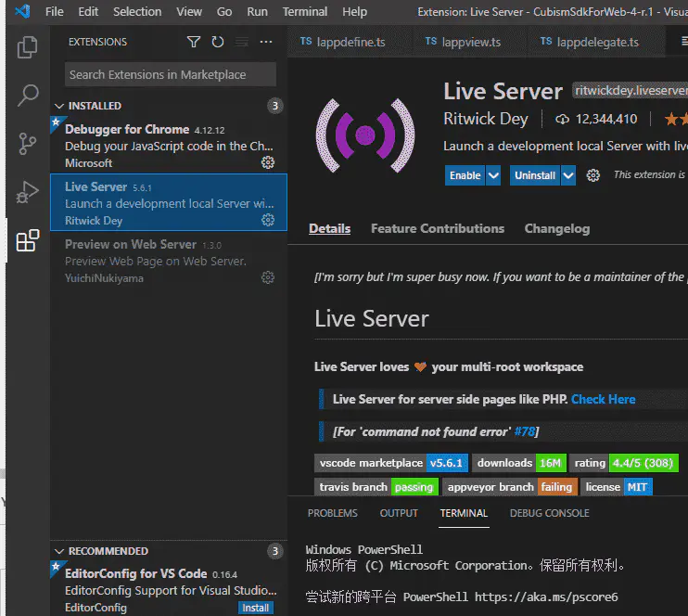
Task: Open the Help menu
Action: click(x=354, y=11)
